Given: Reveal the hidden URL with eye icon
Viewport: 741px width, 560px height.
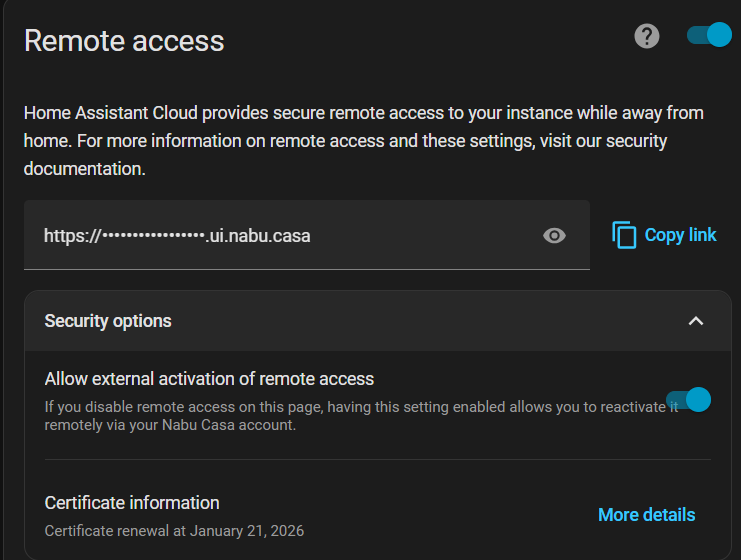Looking at the screenshot, I should pyautogui.click(x=554, y=235).
